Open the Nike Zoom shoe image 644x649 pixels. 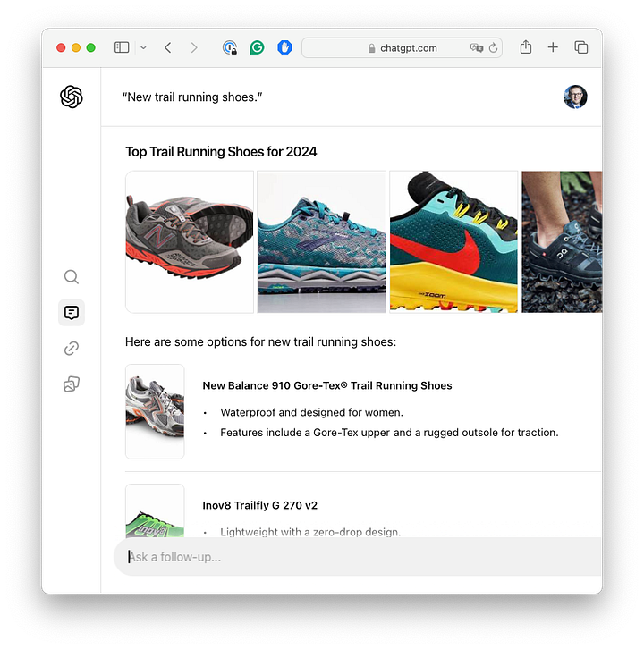[x=453, y=241]
